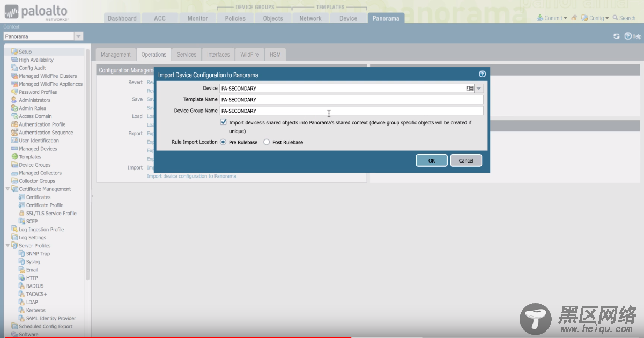Click the lock icon next to Commit

pyautogui.click(x=574, y=18)
